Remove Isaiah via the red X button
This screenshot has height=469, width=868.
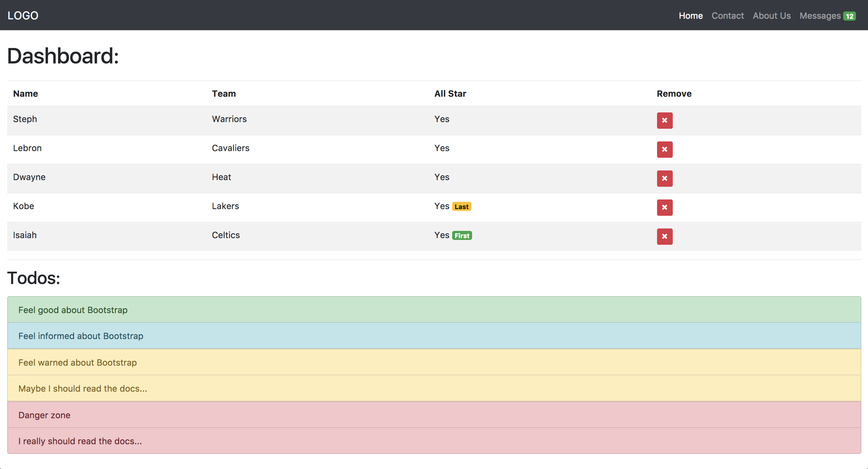[x=664, y=237]
